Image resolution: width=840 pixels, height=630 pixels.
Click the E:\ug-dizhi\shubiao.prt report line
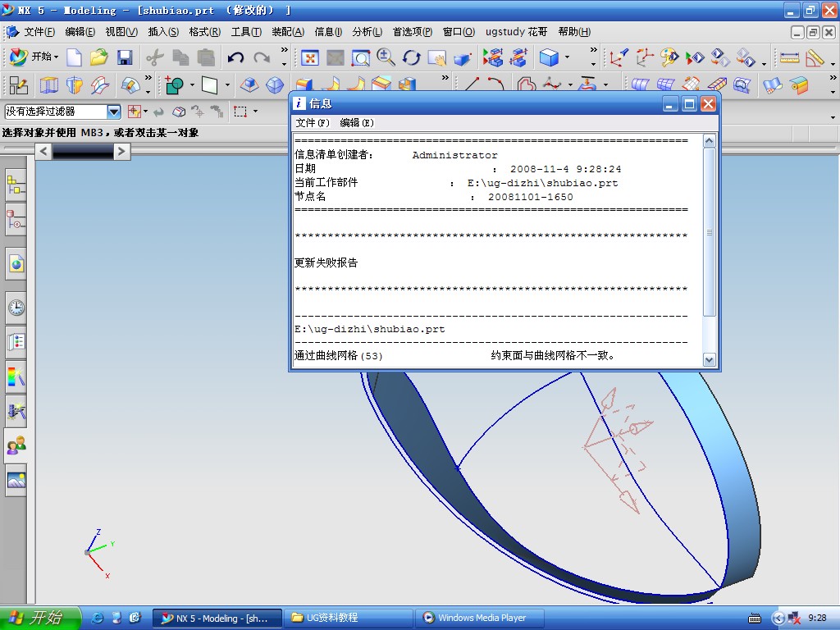(370, 329)
